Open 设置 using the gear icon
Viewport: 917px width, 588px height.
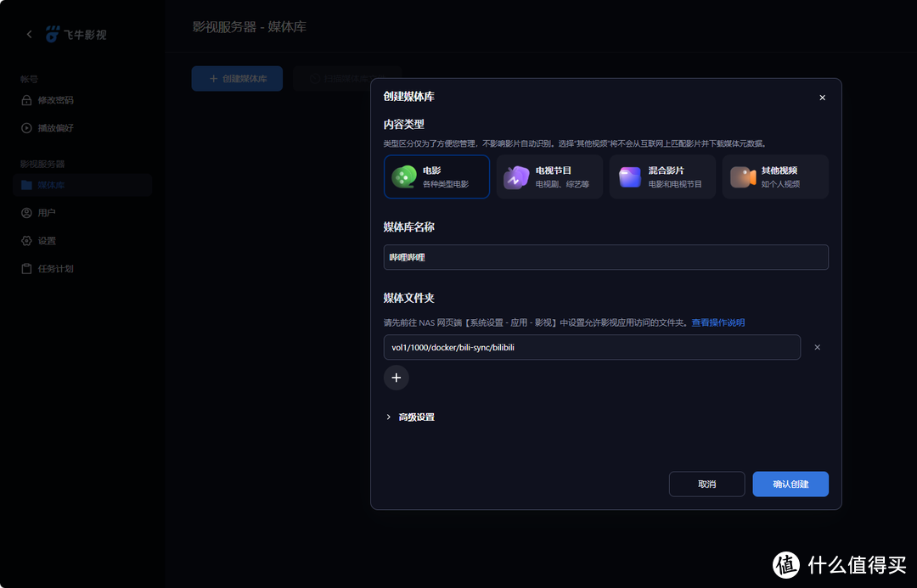27,240
